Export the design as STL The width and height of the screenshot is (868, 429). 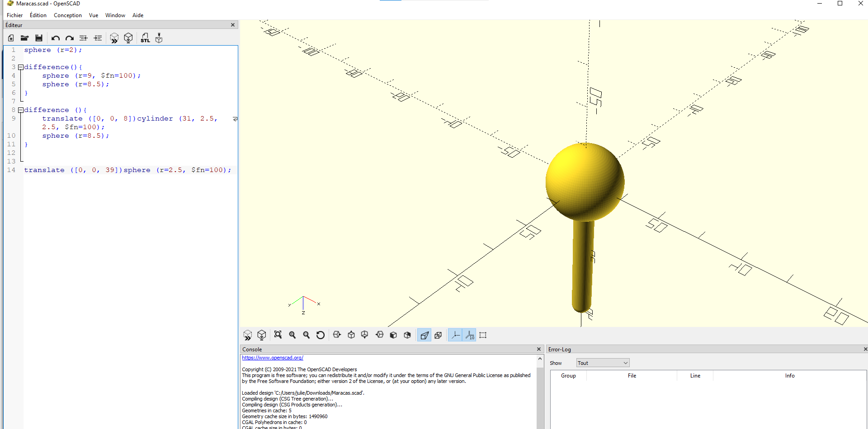[145, 38]
